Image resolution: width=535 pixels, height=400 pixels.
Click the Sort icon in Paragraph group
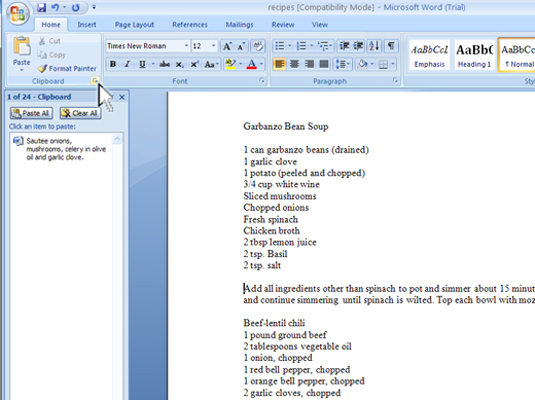[374, 46]
